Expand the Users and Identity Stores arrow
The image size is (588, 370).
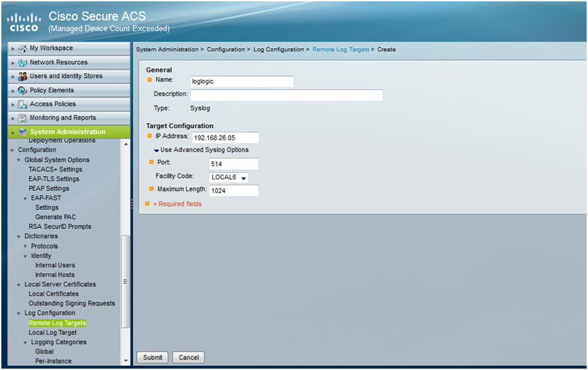tap(13, 77)
